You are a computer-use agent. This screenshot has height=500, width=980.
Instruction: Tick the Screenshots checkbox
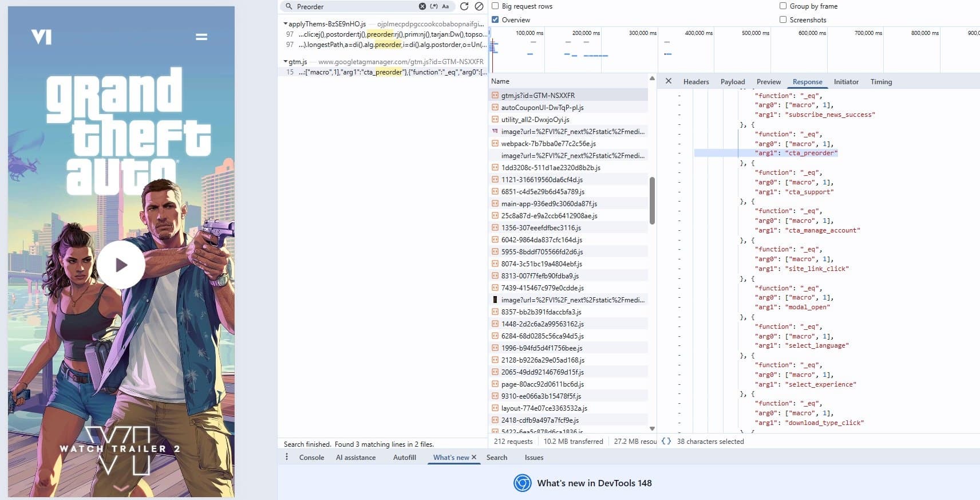(x=783, y=19)
